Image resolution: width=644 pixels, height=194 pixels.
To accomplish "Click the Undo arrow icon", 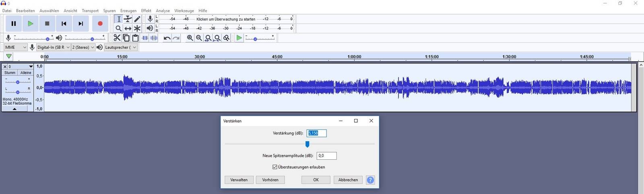I will point(167,38).
